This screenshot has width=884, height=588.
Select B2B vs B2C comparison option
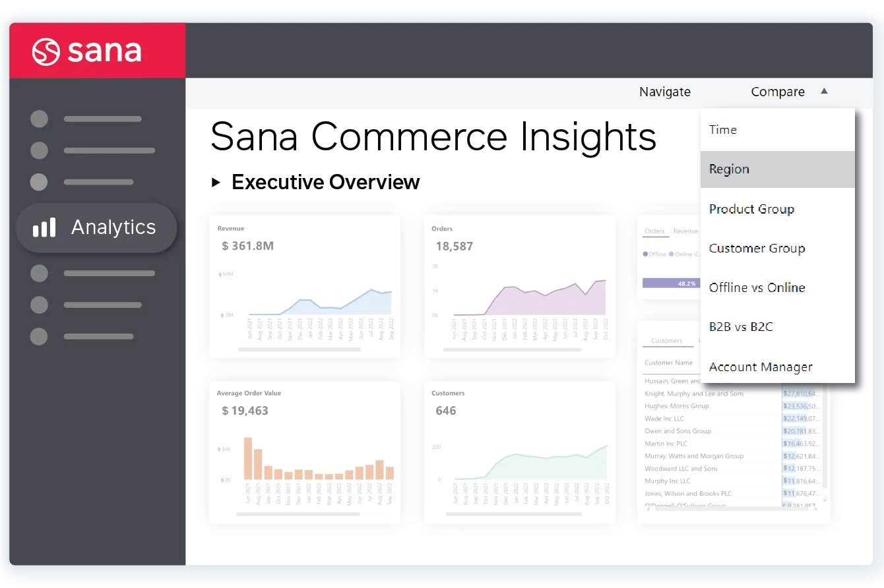click(x=741, y=326)
